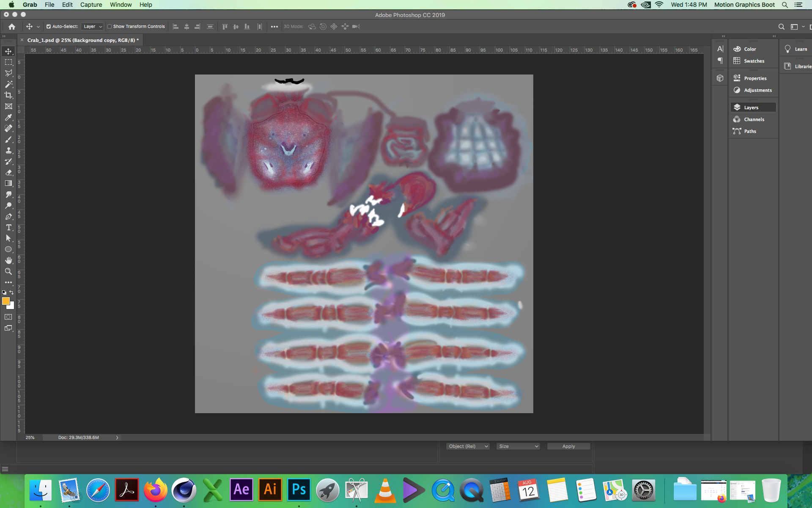Click the Apply button
Image resolution: width=812 pixels, height=508 pixels.
[568, 446]
